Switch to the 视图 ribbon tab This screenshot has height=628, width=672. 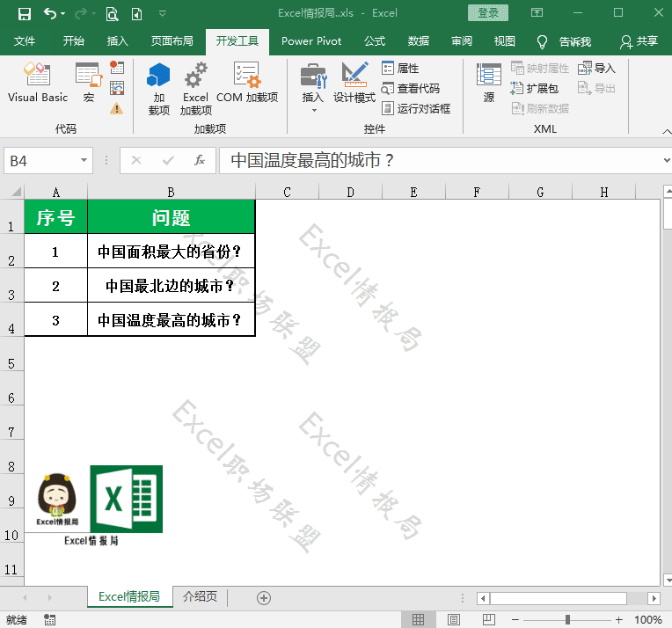(504, 41)
